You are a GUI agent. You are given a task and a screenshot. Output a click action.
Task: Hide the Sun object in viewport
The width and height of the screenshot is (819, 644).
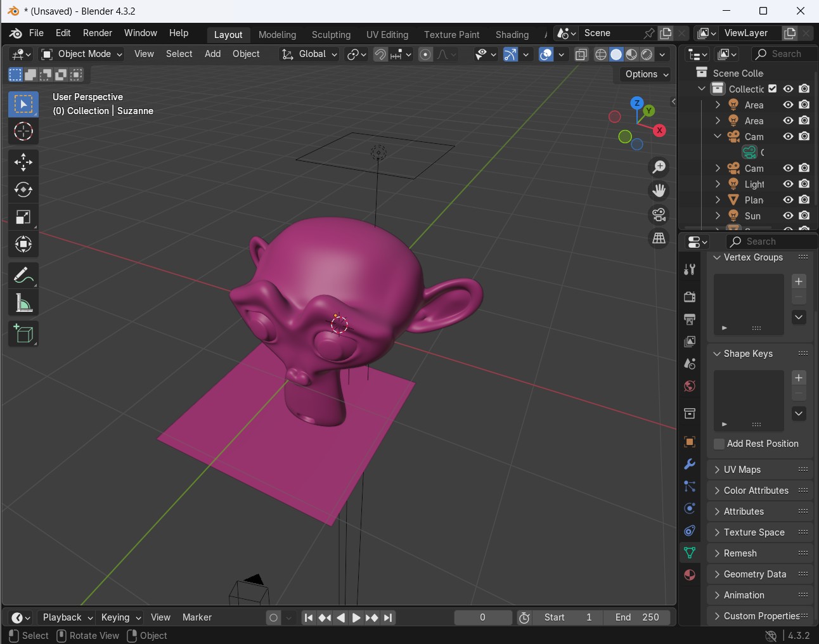click(788, 216)
